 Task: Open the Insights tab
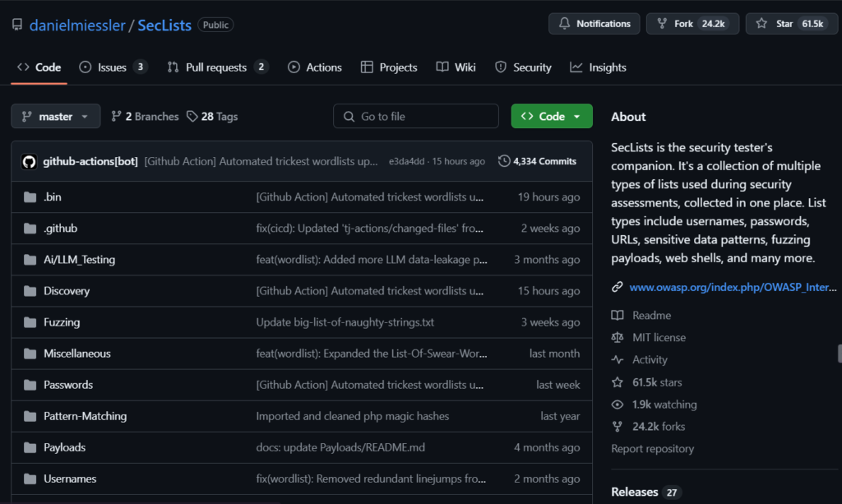[x=599, y=67]
